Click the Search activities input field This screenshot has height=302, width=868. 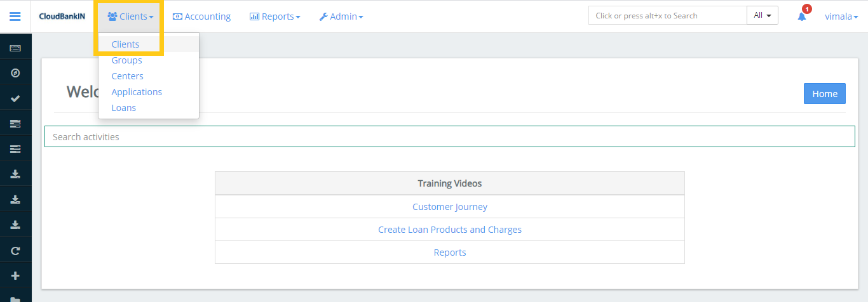449,137
